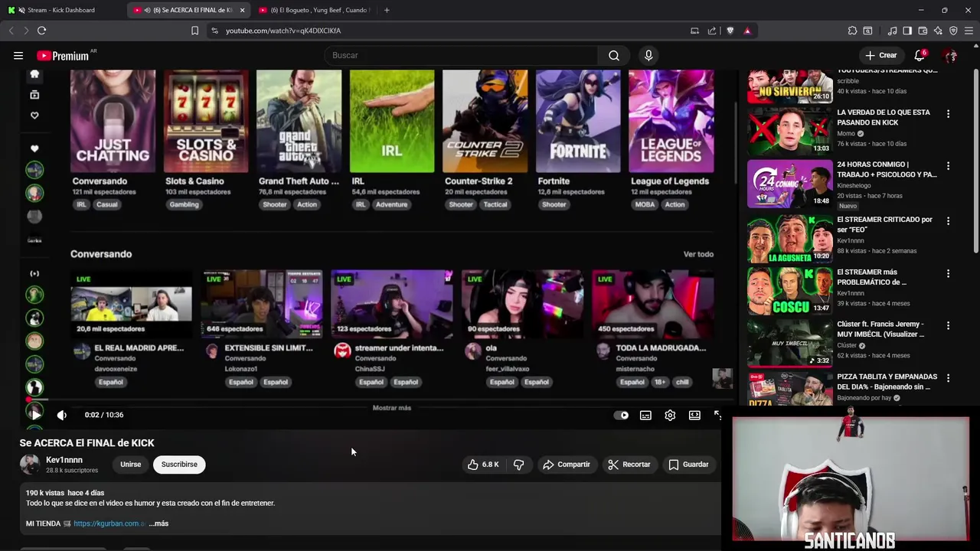Switch to the Stream - Kick Dashboard tab
Viewport: 980px width, 551px height.
click(x=61, y=10)
